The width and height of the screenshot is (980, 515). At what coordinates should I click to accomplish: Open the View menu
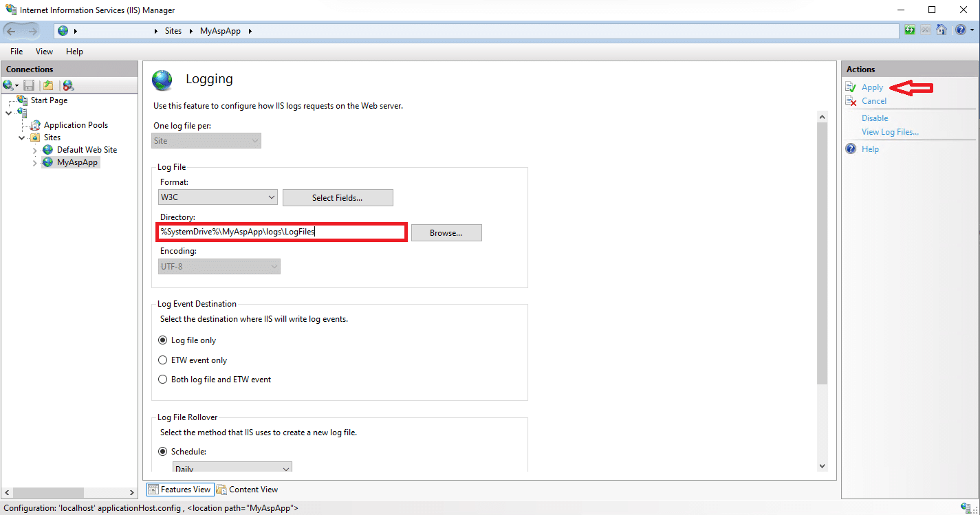pyautogui.click(x=44, y=52)
